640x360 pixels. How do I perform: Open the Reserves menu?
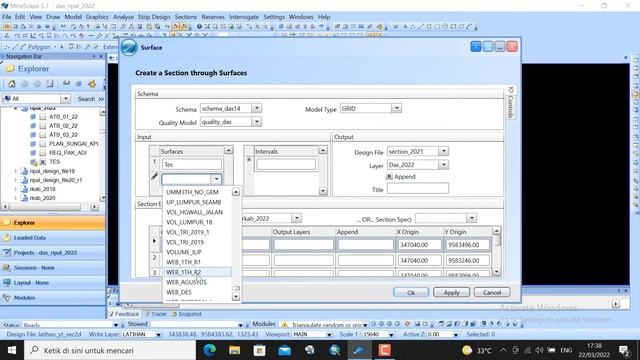213,17
